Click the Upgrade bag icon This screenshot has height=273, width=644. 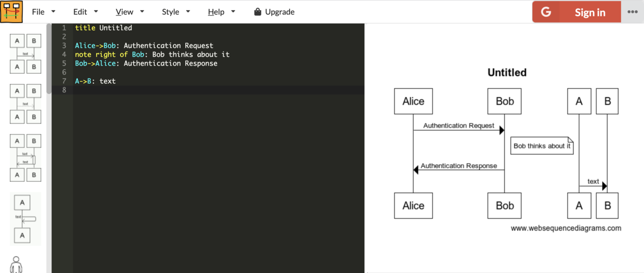point(258,11)
